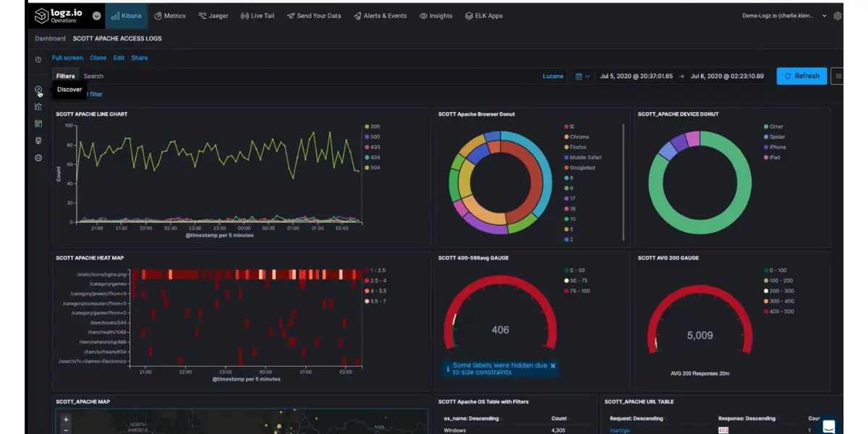Switch to the Metrics tab

(x=169, y=15)
